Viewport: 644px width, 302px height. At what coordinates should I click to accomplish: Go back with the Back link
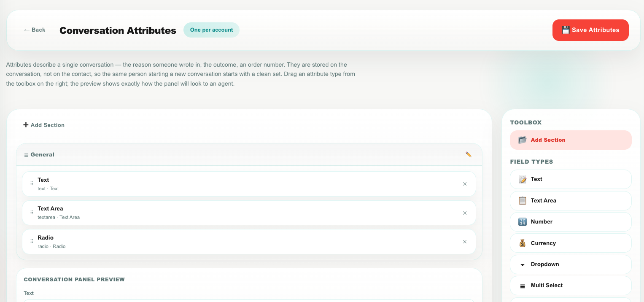(35, 30)
